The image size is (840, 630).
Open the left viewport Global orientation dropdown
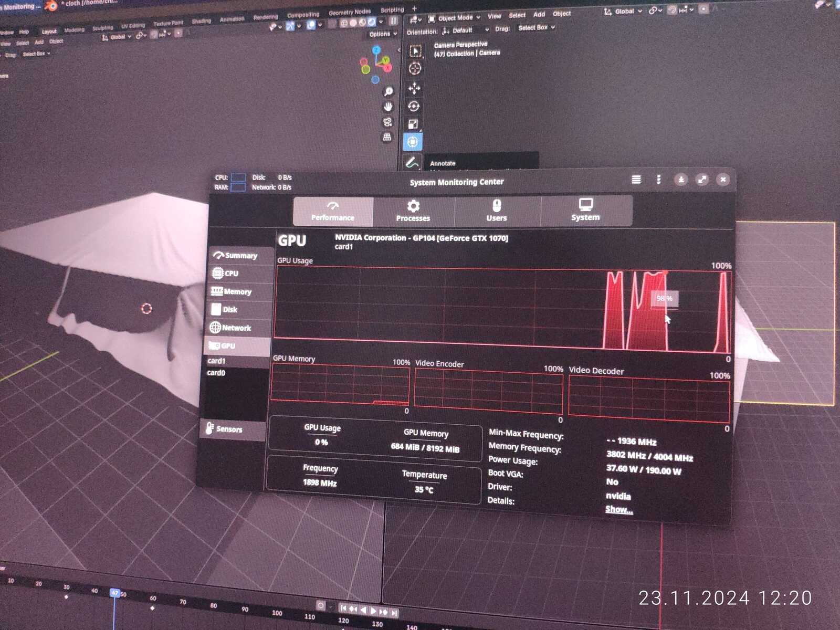coord(117,37)
